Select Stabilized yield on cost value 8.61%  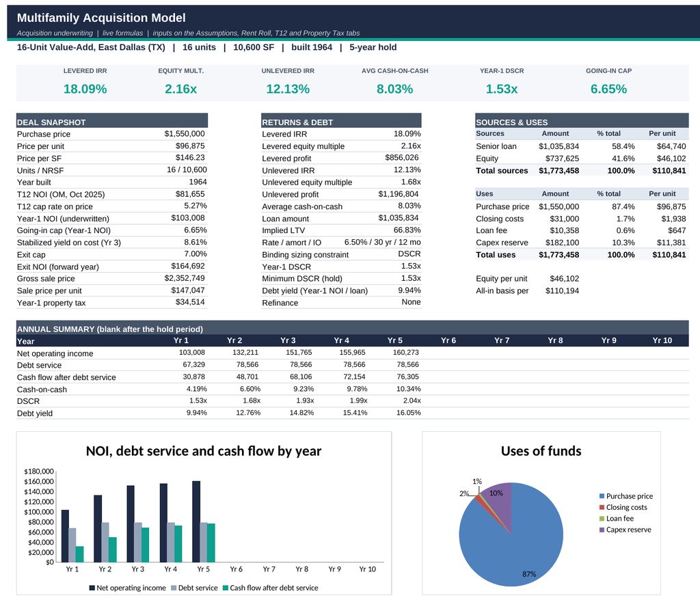pos(196,243)
